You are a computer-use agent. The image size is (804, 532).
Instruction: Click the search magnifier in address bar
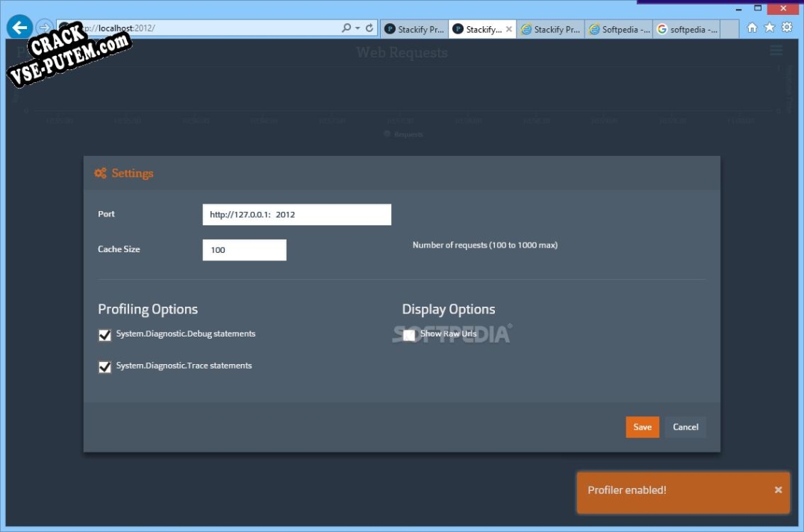(346, 28)
